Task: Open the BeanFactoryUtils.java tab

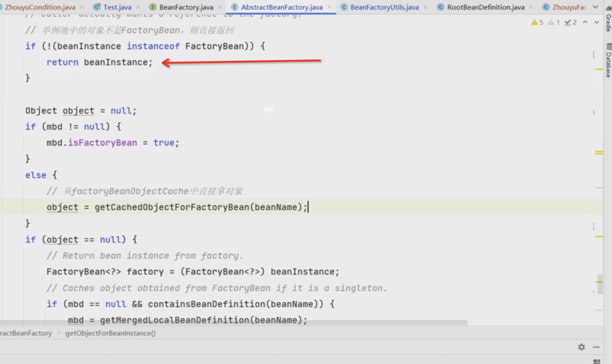Action: 384,7
